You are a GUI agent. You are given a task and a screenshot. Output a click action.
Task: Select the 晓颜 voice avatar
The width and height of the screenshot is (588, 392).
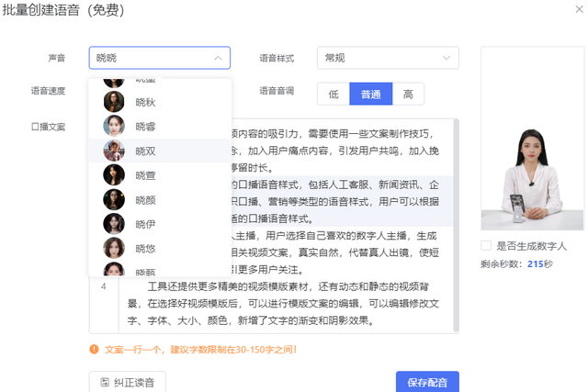coord(114,199)
